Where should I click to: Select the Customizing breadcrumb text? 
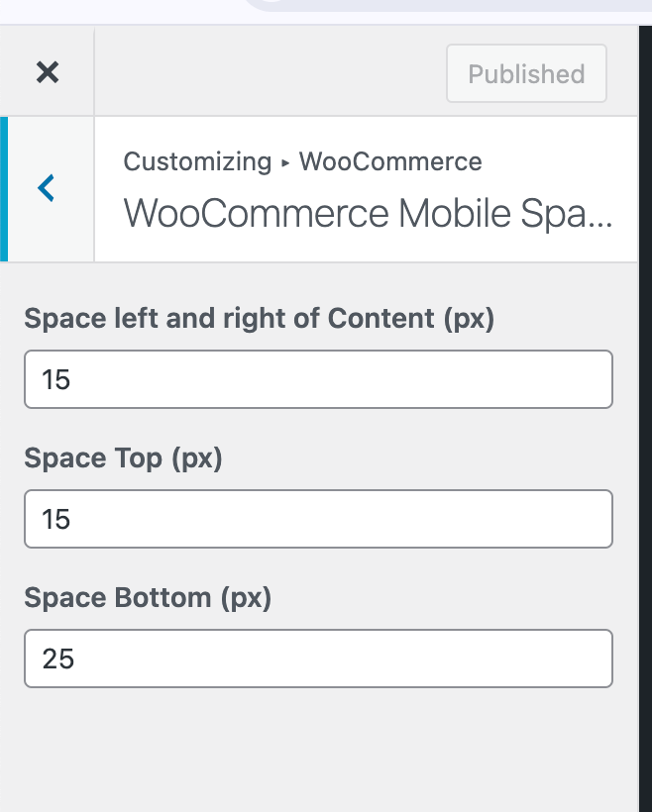click(198, 161)
